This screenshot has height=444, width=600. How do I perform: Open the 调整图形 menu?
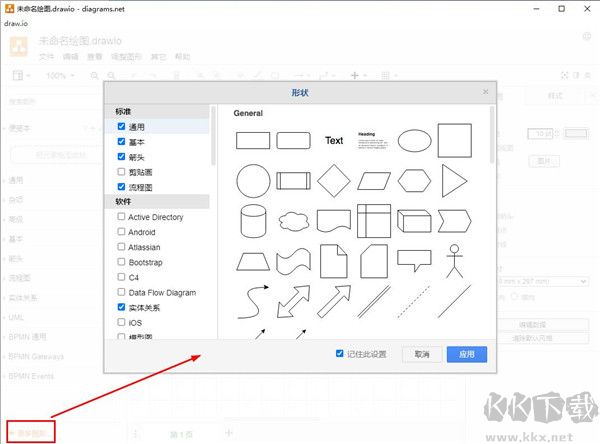point(127,57)
